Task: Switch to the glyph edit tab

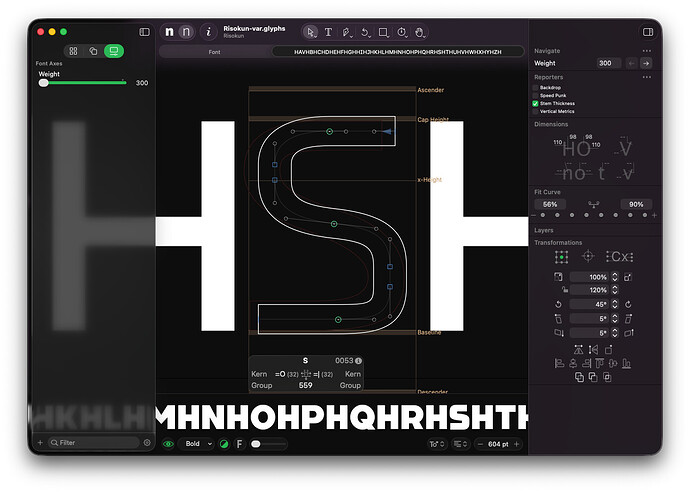Action: 398,52
